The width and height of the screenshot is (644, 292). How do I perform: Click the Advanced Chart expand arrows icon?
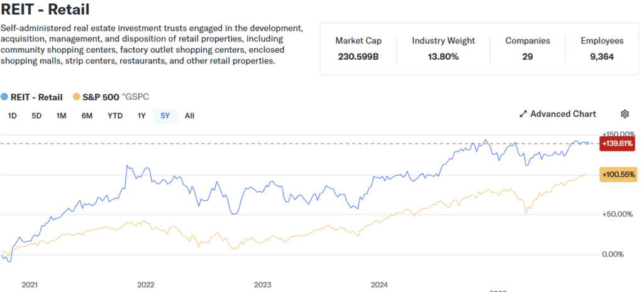523,114
